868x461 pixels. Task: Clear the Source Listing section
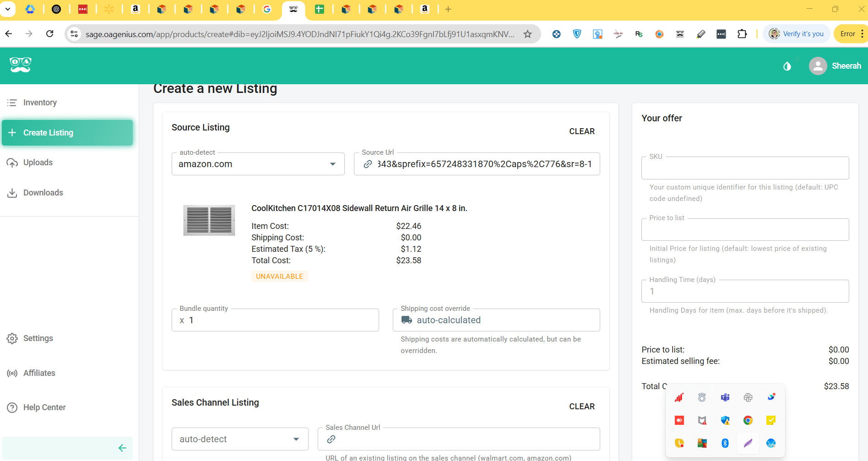(581, 131)
